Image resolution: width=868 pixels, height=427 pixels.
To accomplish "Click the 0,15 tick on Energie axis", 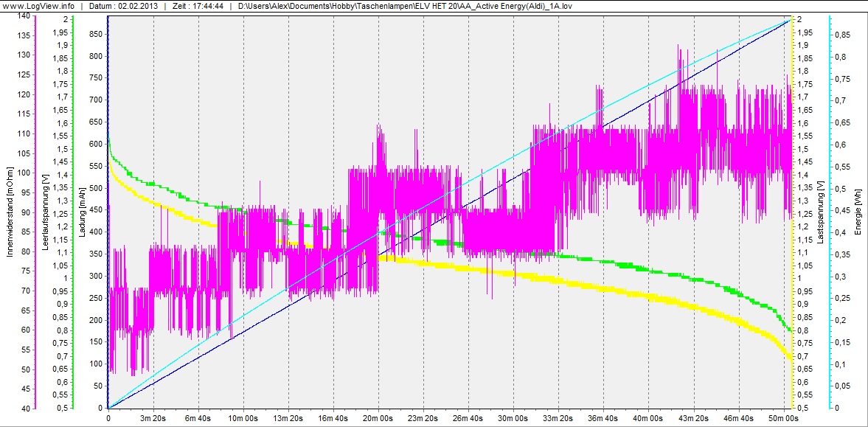I will click(842, 342).
